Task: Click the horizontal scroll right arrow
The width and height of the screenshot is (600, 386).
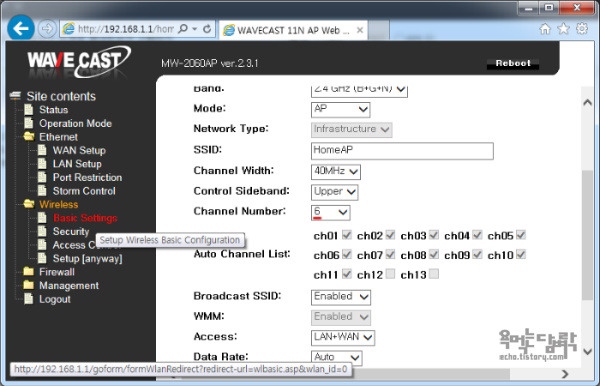Action: [x=565, y=374]
